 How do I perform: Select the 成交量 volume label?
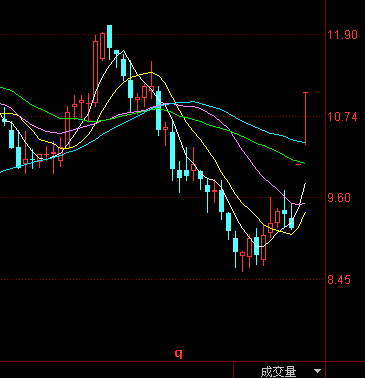coord(278,371)
